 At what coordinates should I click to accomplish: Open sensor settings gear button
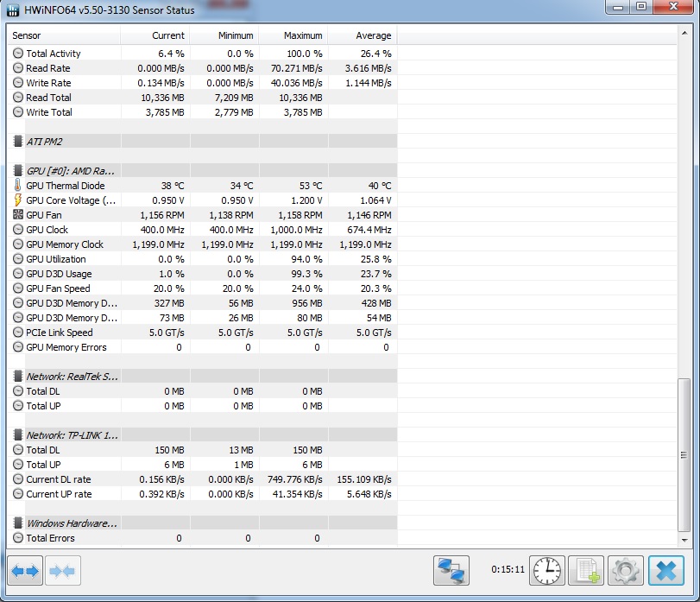pos(626,570)
